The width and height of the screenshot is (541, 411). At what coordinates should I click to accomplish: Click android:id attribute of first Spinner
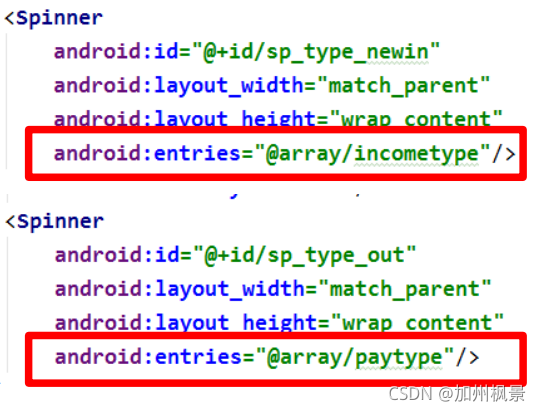(x=116, y=52)
